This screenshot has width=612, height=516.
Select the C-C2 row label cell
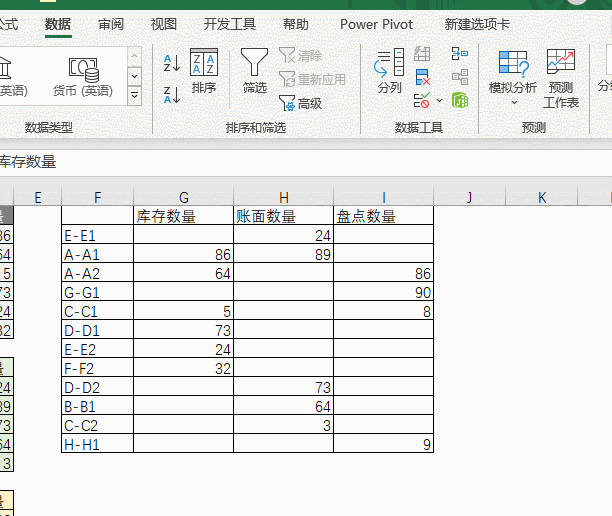[97, 425]
